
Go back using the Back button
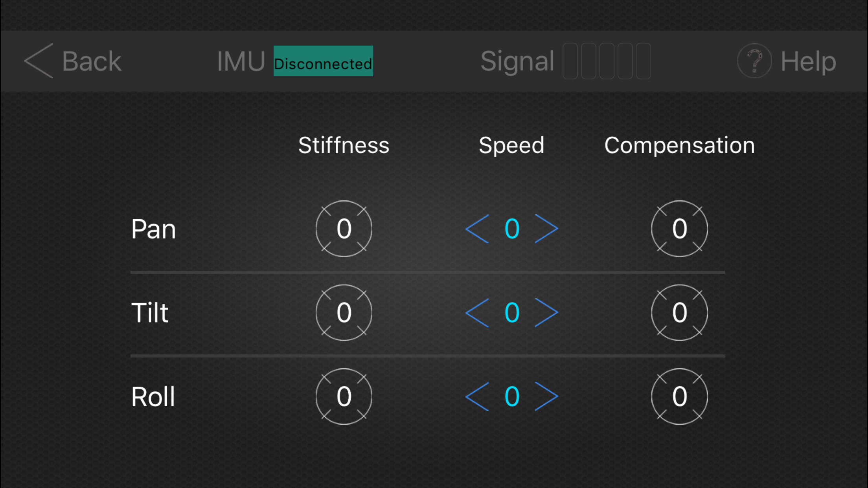click(72, 61)
